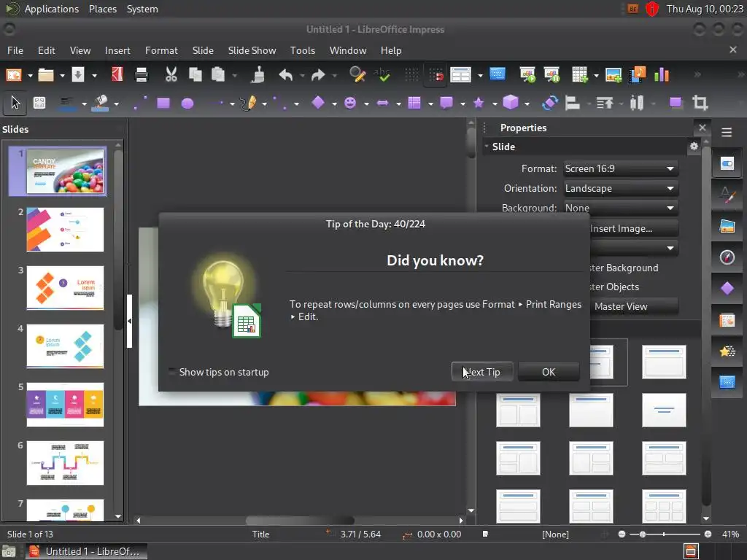Open the Tools menu
747x560 pixels.
click(x=303, y=50)
